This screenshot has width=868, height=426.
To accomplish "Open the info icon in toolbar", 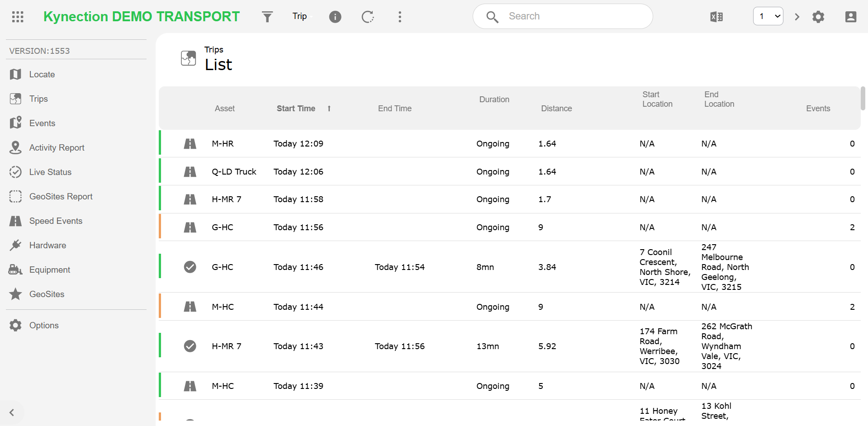I will pos(335,17).
